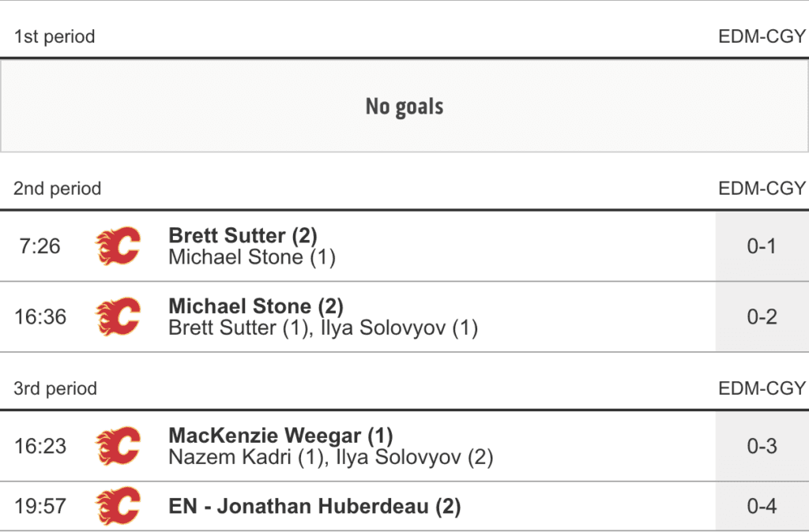
Task: Open goal scorer Michael Stone (2)
Action: tap(256, 305)
